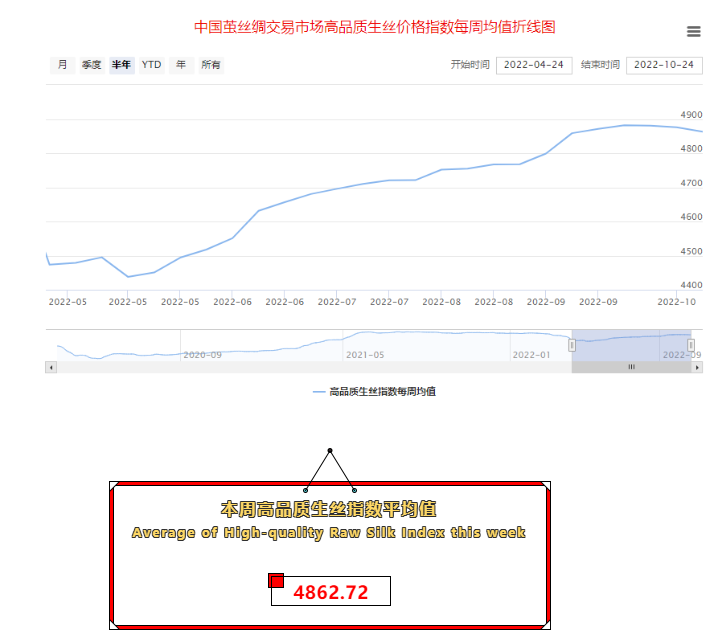Image resolution: width=723 pixels, height=639 pixels.
Task: Click the red square beside 4862.72
Action: click(276, 581)
